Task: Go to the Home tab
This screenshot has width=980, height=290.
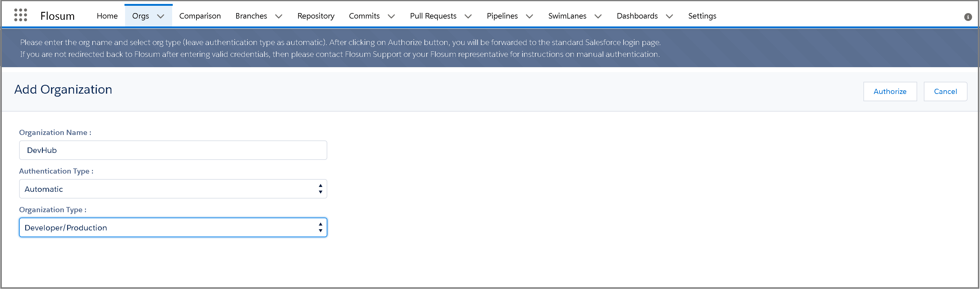Action: pos(107,16)
